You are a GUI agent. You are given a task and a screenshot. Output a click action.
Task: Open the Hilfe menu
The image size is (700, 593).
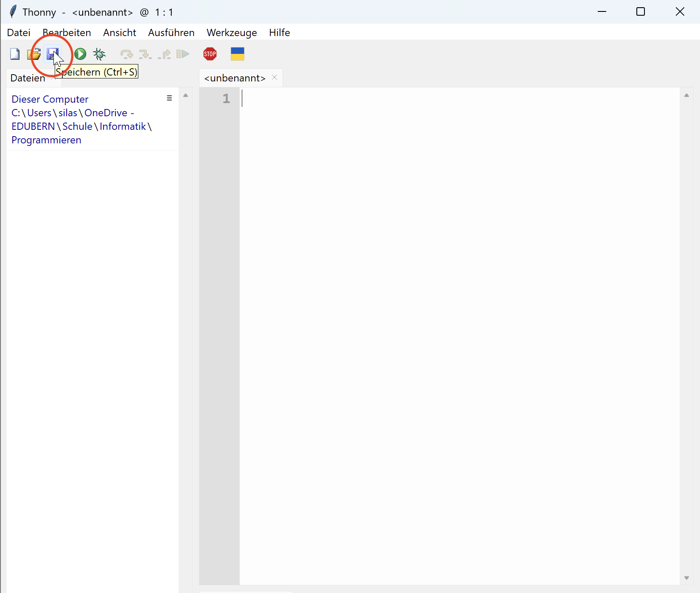click(x=279, y=33)
